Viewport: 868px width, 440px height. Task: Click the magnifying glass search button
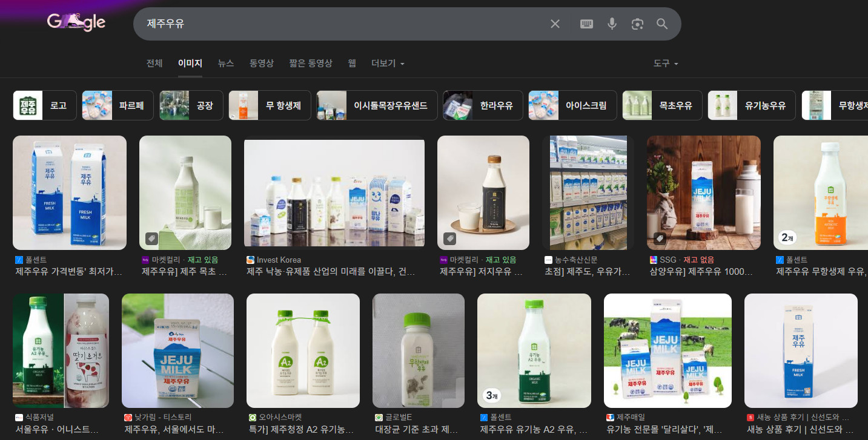(x=662, y=24)
